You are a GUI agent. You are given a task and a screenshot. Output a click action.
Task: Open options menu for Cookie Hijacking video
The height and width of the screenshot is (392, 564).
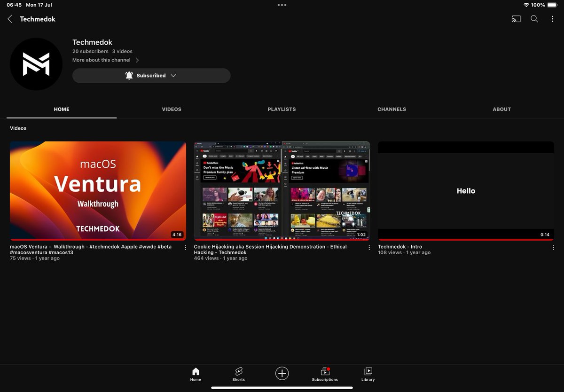click(369, 248)
